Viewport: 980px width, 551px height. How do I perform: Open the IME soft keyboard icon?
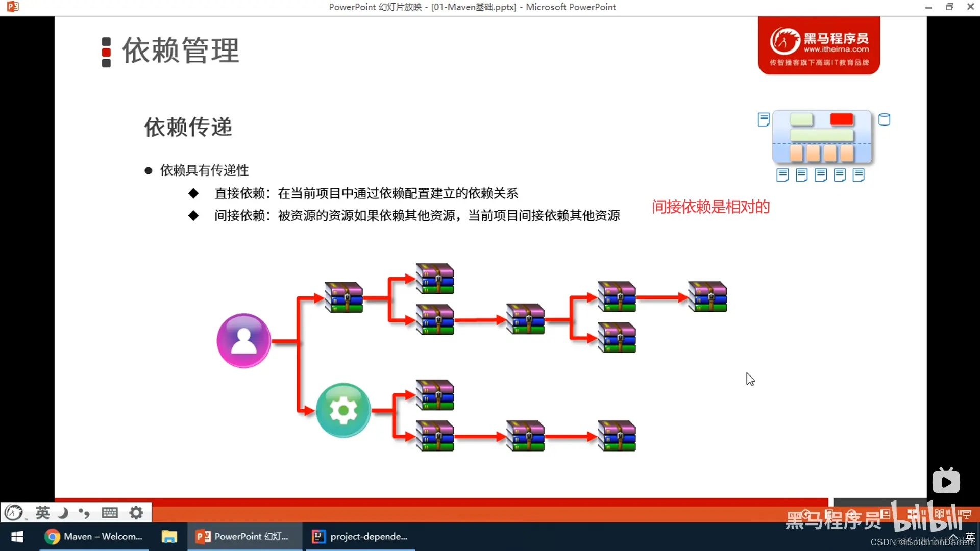coord(110,512)
